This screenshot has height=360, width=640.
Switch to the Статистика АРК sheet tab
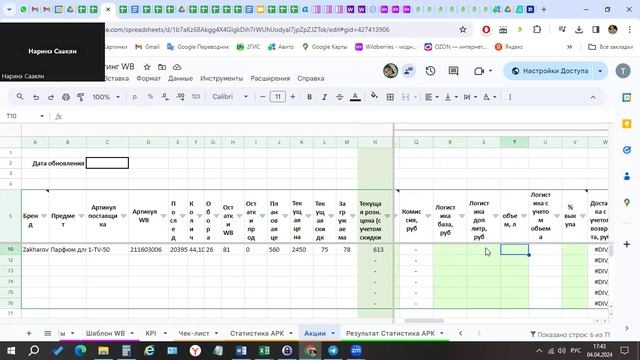[257, 333]
